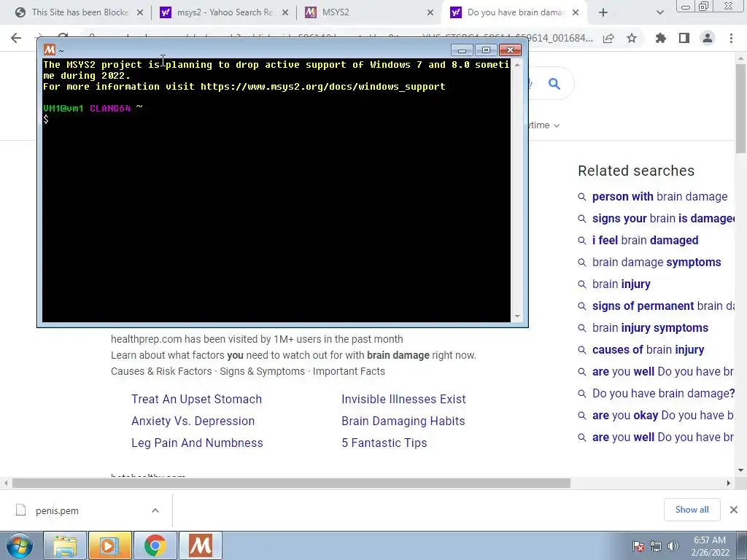Open the Chrome profile avatar menu

click(708, 38)
